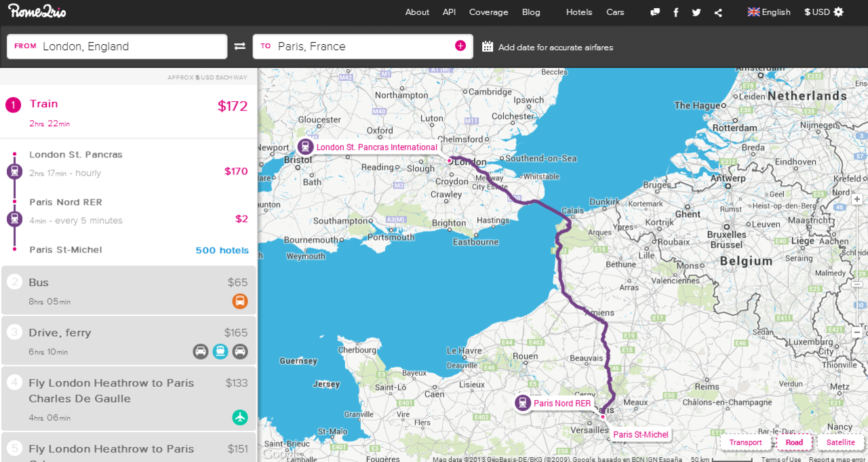868x462 pixels.
Task: Expand the Drive, ferry route option
Action: 129,341
